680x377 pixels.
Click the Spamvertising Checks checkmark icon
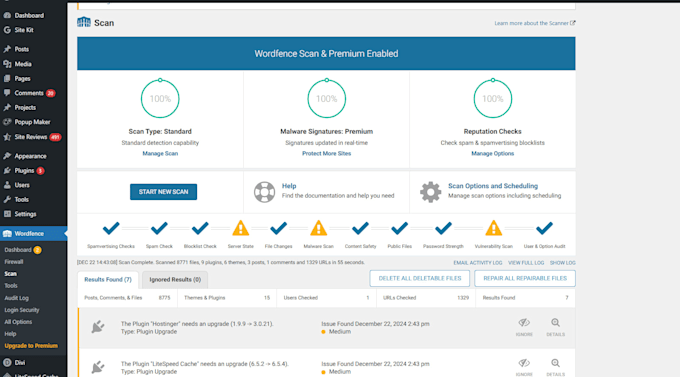pos(111,228)
